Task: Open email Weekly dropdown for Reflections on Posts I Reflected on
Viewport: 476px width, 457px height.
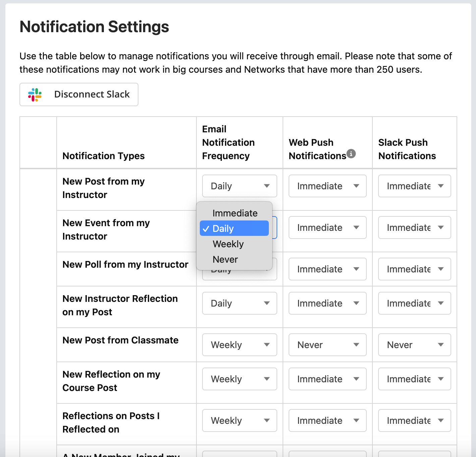Action: pyautogui.click(x=240, y=420)
